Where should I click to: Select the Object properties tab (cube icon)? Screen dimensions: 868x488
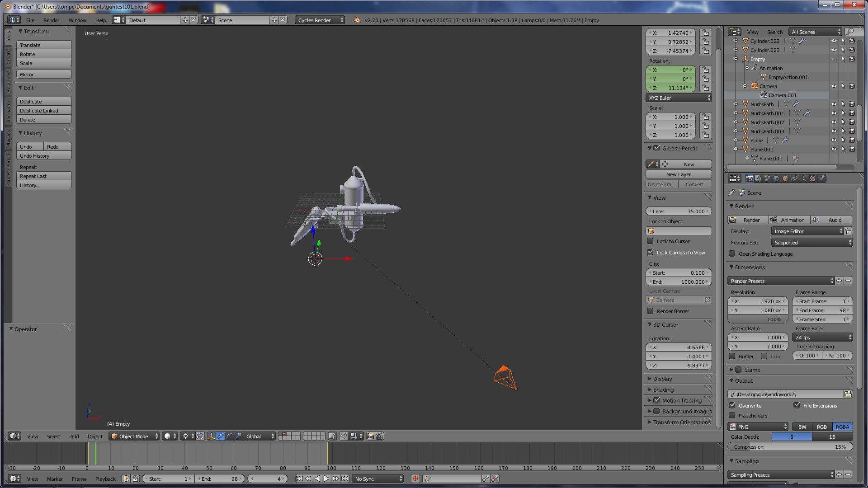coord(785,178)
